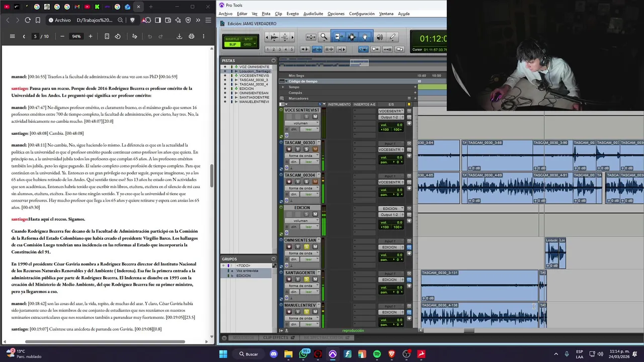Image resolution: width=644 pixels, height=362 pixels.
Task: Mute the VOCESENTREVIST track
Action: [315, 117]
